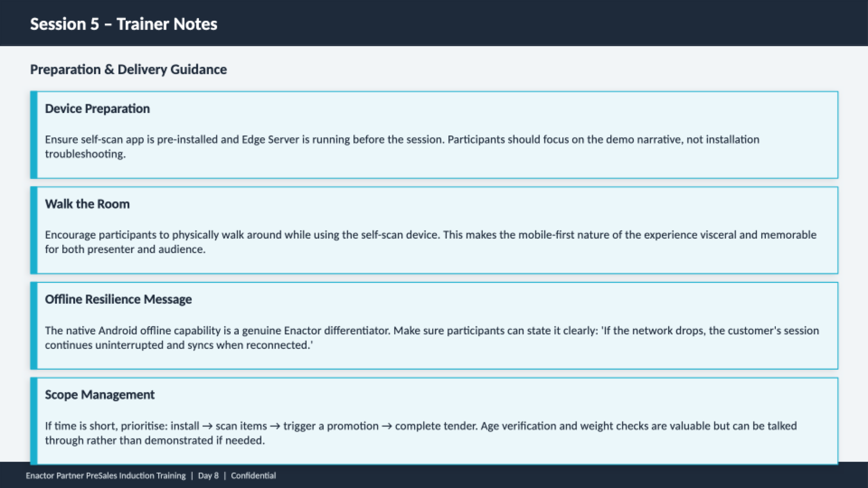
Task: Select the paragraph encouraging participants to walk around
Action: [430, 242]
